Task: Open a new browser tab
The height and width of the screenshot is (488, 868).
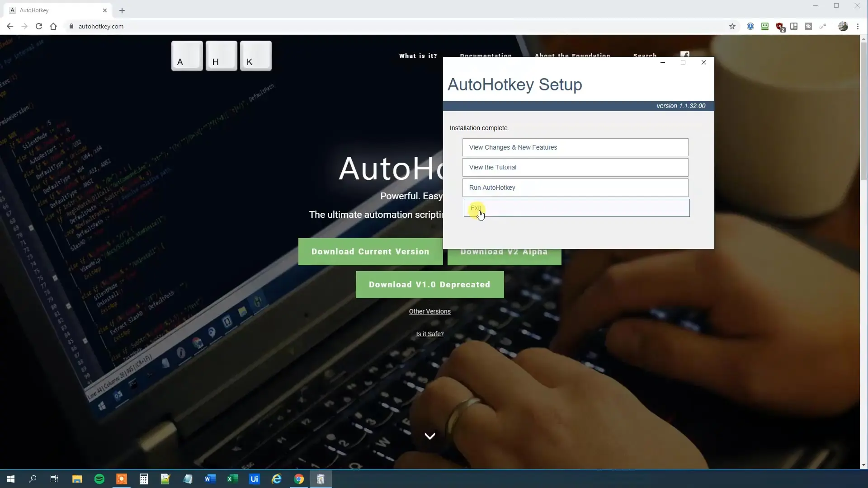Action: (122, 10)
